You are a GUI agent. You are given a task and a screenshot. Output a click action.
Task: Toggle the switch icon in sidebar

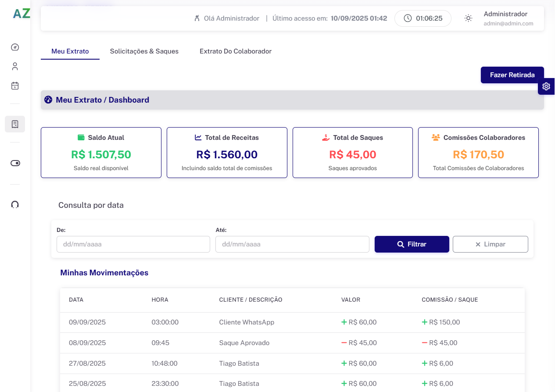point(15,163)
